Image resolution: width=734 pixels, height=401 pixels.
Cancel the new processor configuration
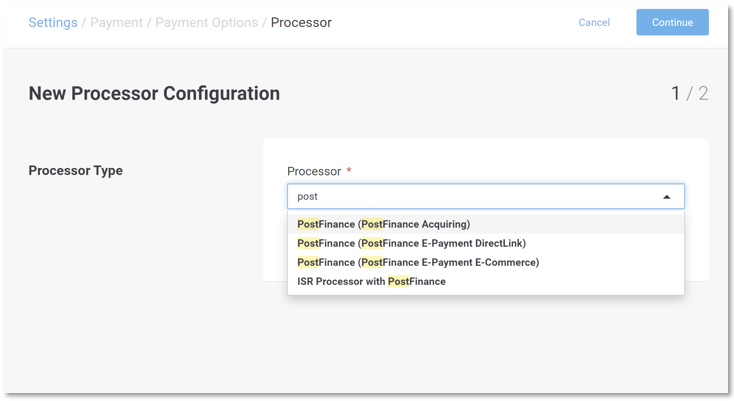(x=594, y=22)
